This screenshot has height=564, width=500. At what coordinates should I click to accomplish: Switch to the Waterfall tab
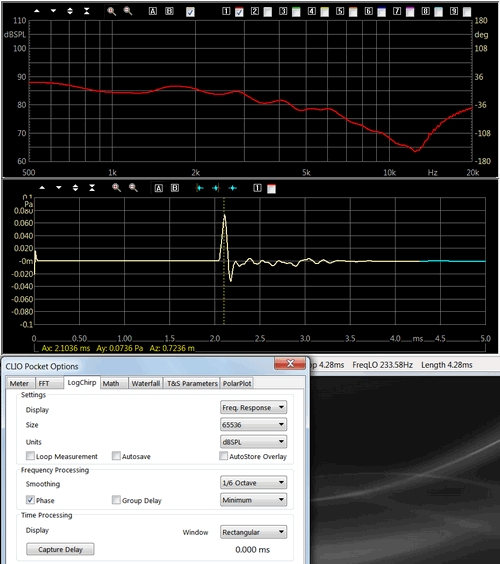146,383
